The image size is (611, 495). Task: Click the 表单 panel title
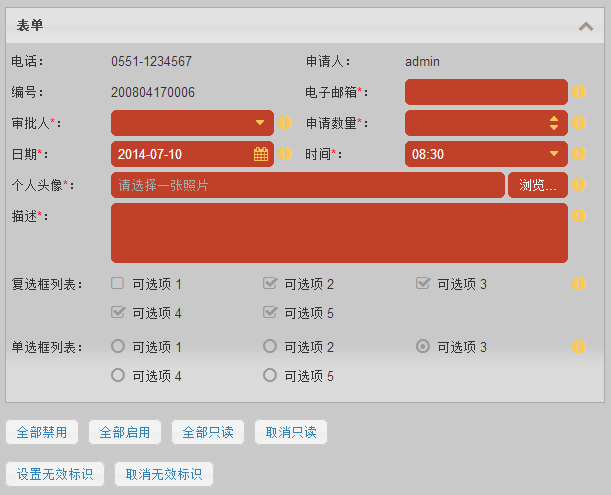click(x=30, y=26)
